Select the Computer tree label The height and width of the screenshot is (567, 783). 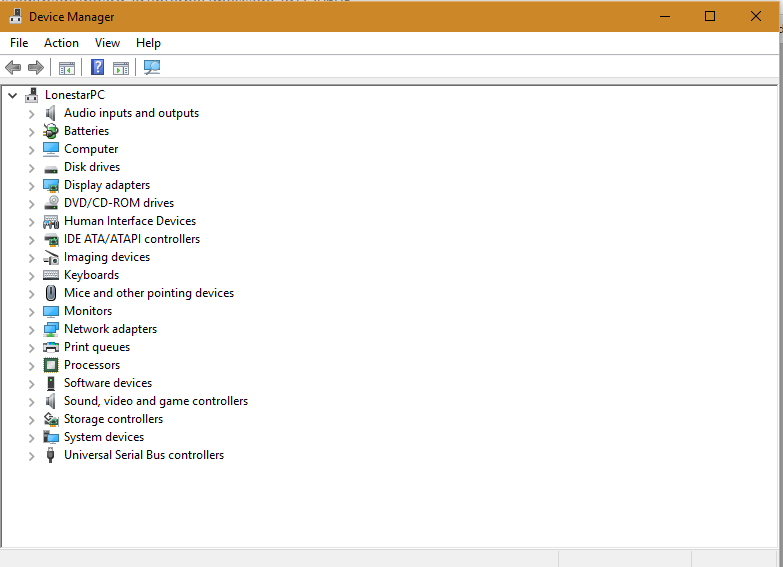coord(91,149)
